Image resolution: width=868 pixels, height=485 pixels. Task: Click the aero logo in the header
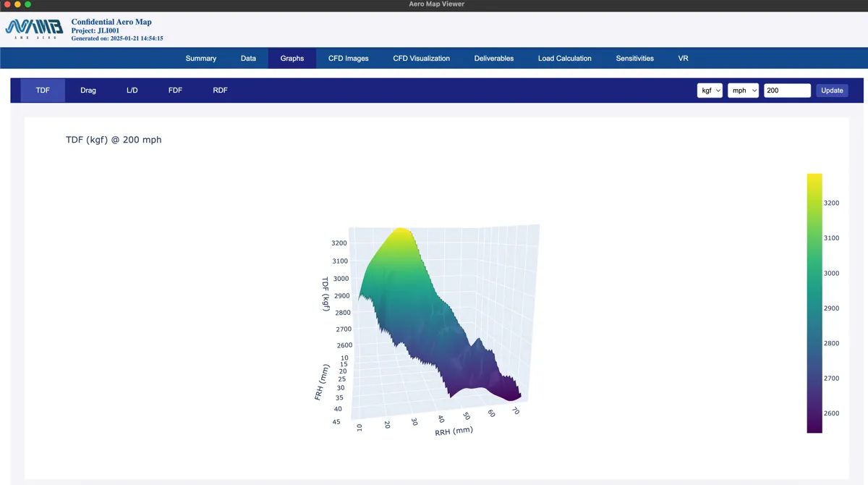click(x=34, y=28)
